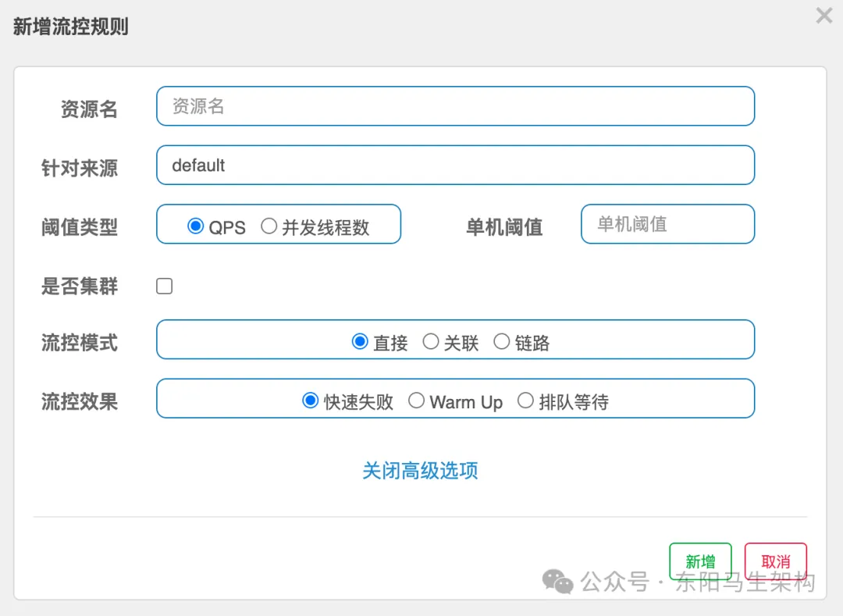
Task: Click the red 取消 button
Action: pyautogui.click(x=776, y=561)
